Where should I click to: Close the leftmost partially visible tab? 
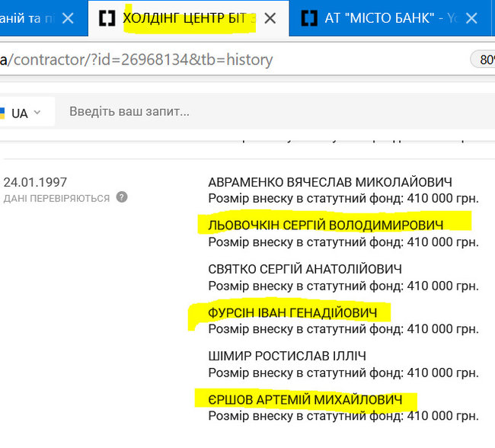tap(68, 18)
